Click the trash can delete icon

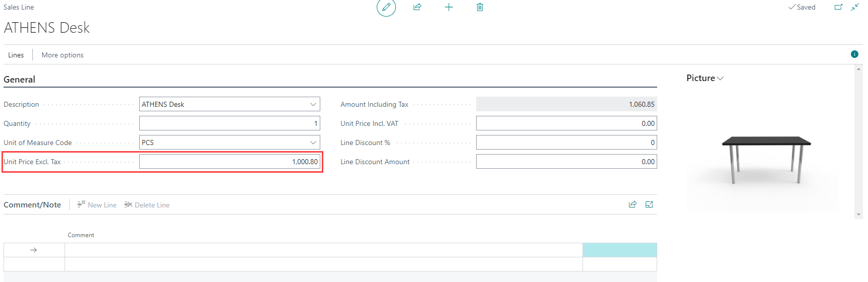pos(480,7)
